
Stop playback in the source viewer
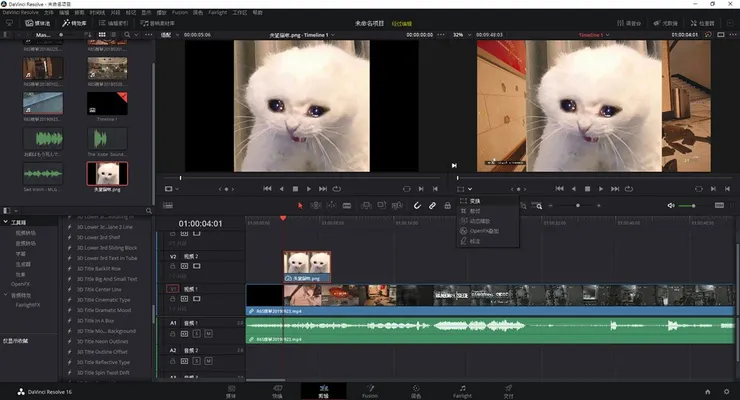click(295, 189)
